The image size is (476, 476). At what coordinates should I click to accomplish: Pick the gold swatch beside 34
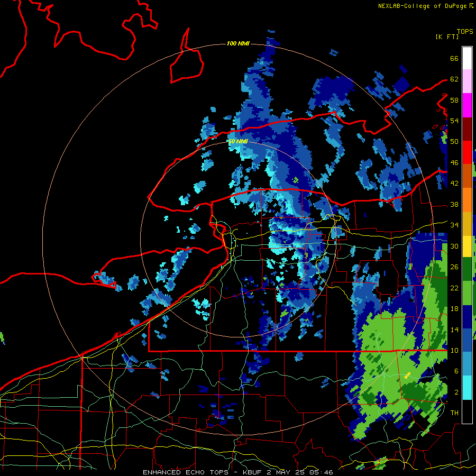(467, 224)
